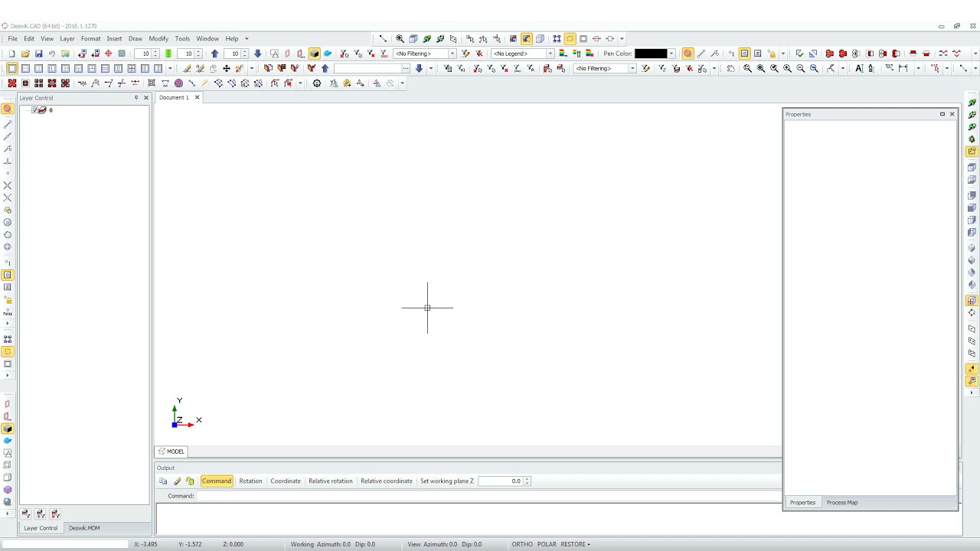The width and height of the screenshot is (980, 551).
Task: Click the sphere icon in left sidebar
Action: (8, 502)
